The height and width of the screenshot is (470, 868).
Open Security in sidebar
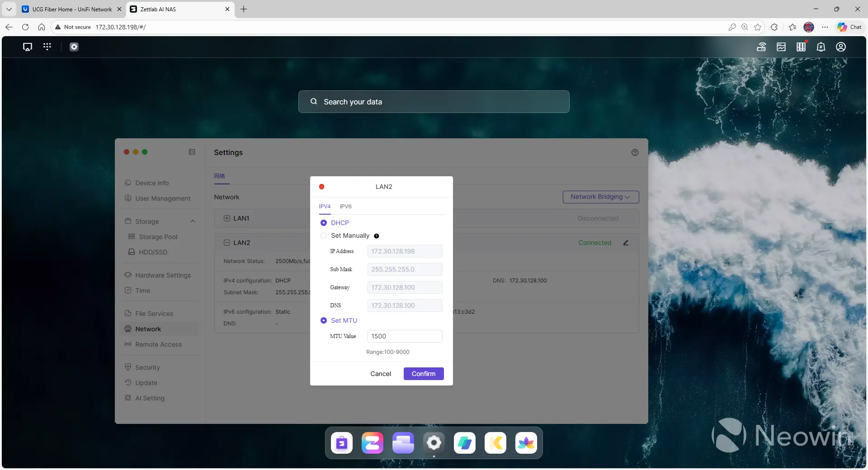(147, 367)
